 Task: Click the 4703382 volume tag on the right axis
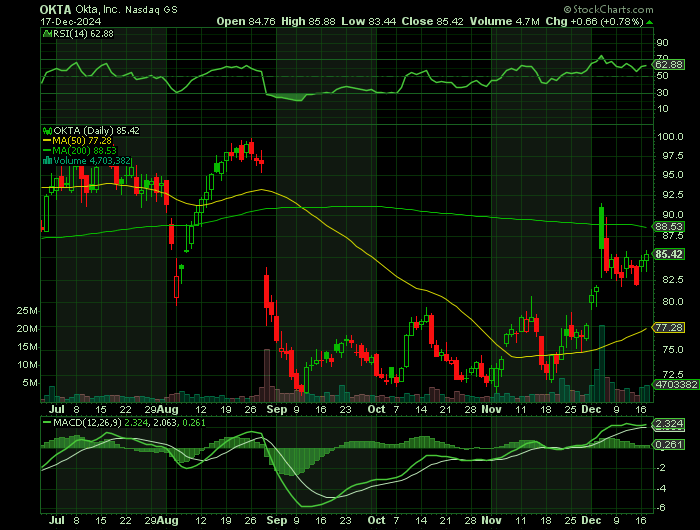[675, 384]
